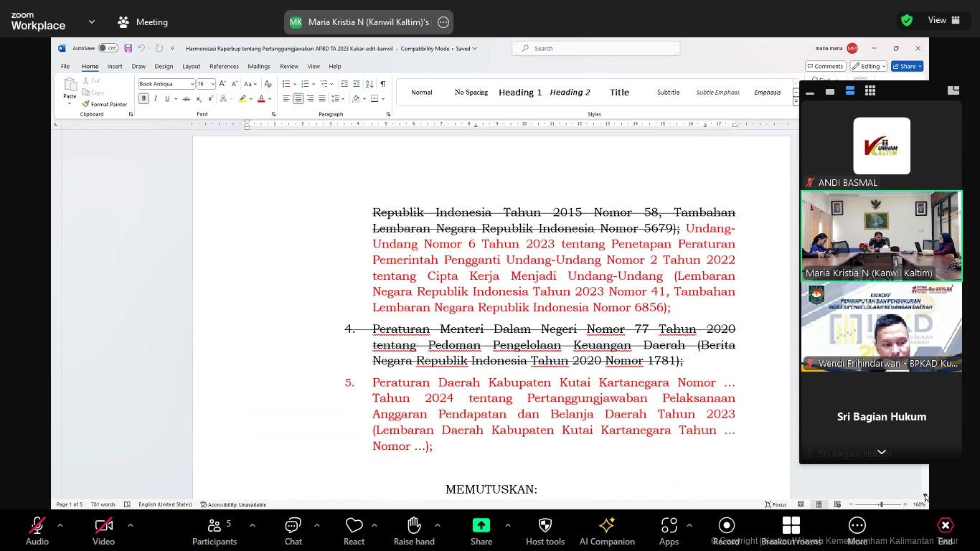Screen dimensions: 980x551
Task: Decrease paragraph indent
Action: [x=344, y=84]
